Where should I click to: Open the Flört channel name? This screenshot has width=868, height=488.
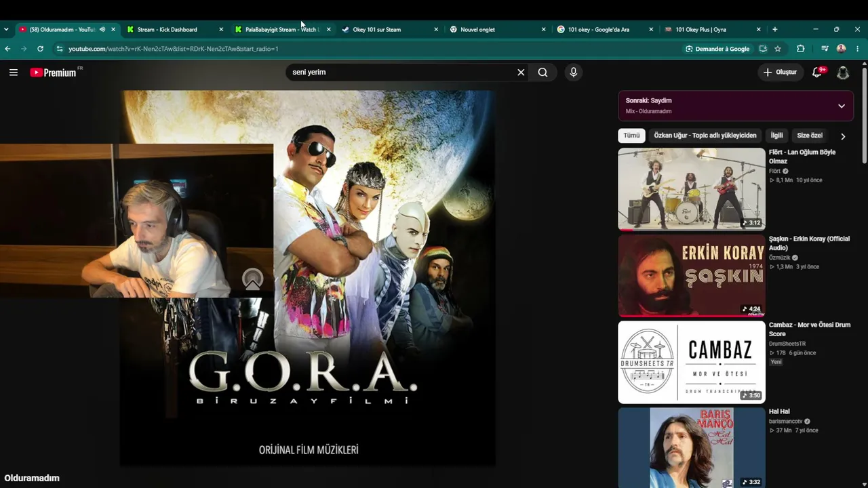[774, 171]
